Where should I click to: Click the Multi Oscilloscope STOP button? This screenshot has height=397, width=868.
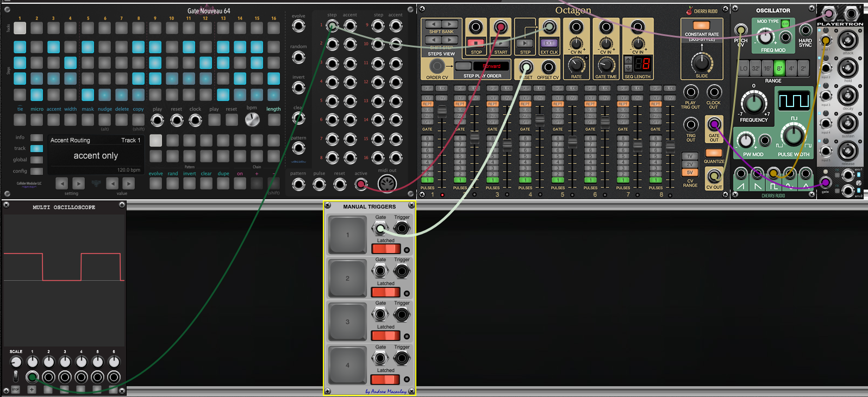pos(15,389)
